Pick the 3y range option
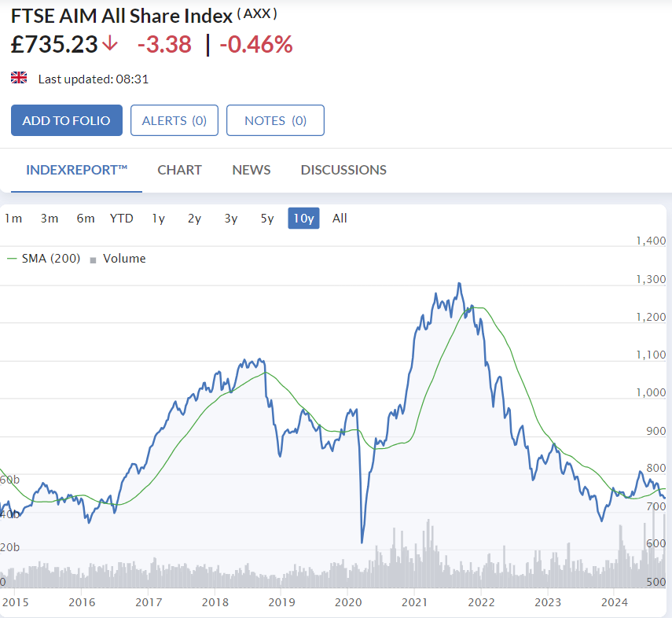672x618 pixels. pyautogui.click(x=230, y=219)
